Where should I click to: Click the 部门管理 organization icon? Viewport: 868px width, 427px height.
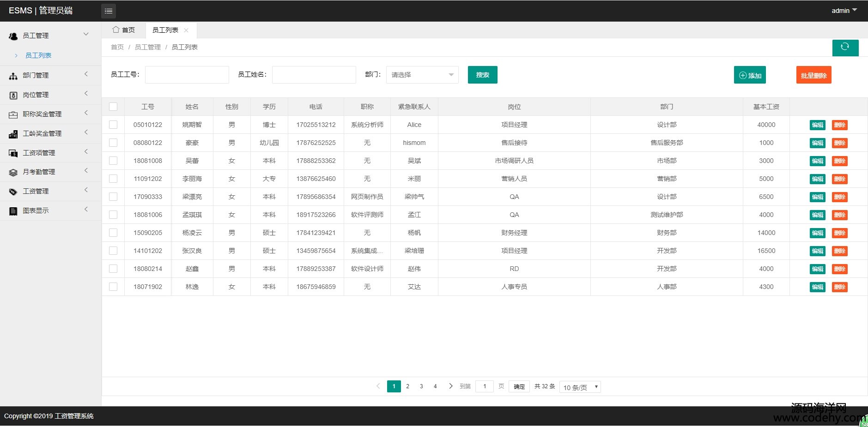coord(13,76)
